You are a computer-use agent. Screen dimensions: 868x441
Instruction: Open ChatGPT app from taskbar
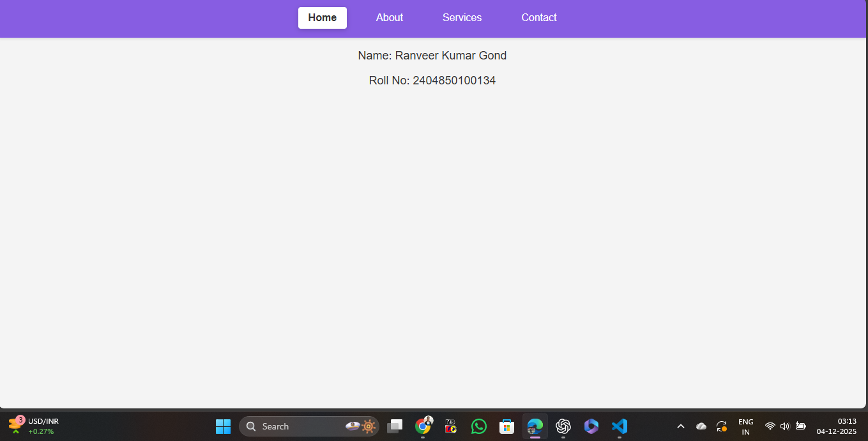563,426
